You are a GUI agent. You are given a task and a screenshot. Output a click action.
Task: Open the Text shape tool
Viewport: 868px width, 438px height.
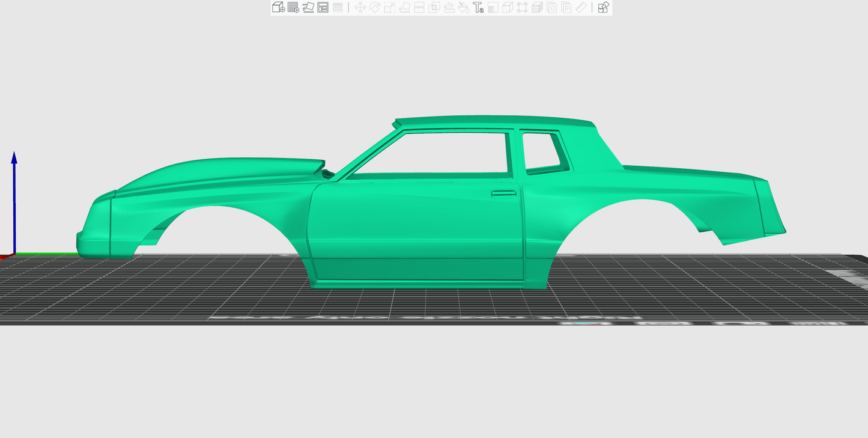(x=478, y=7)
